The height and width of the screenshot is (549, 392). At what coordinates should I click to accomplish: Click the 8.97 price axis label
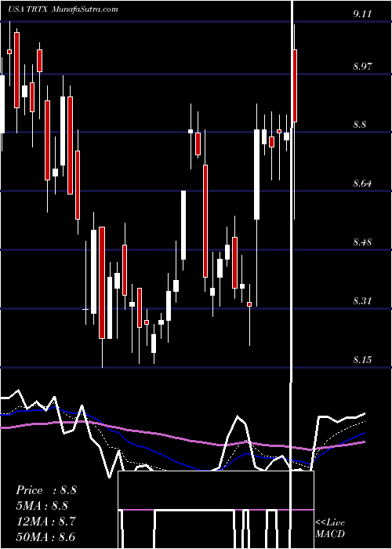tap(362, 66)
